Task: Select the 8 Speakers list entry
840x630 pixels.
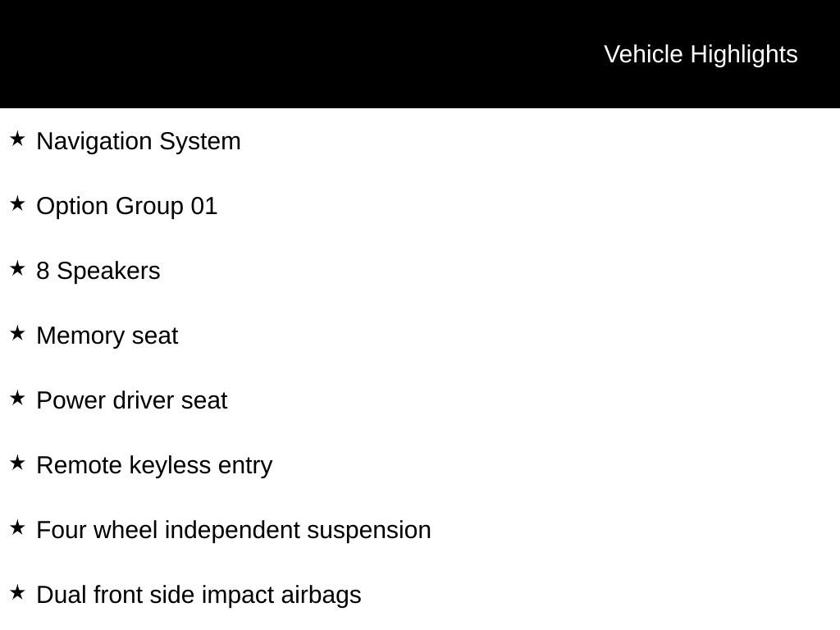Action: 98,271
